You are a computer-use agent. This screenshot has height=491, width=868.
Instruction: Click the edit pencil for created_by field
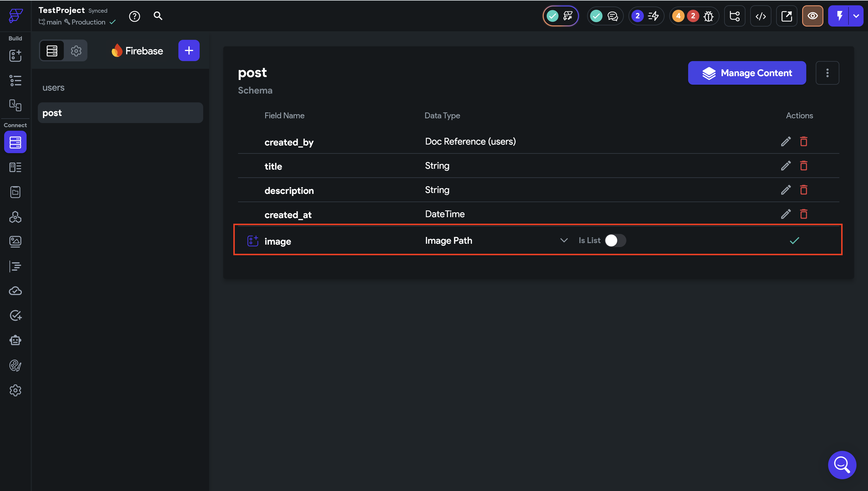tap(786, 141)
